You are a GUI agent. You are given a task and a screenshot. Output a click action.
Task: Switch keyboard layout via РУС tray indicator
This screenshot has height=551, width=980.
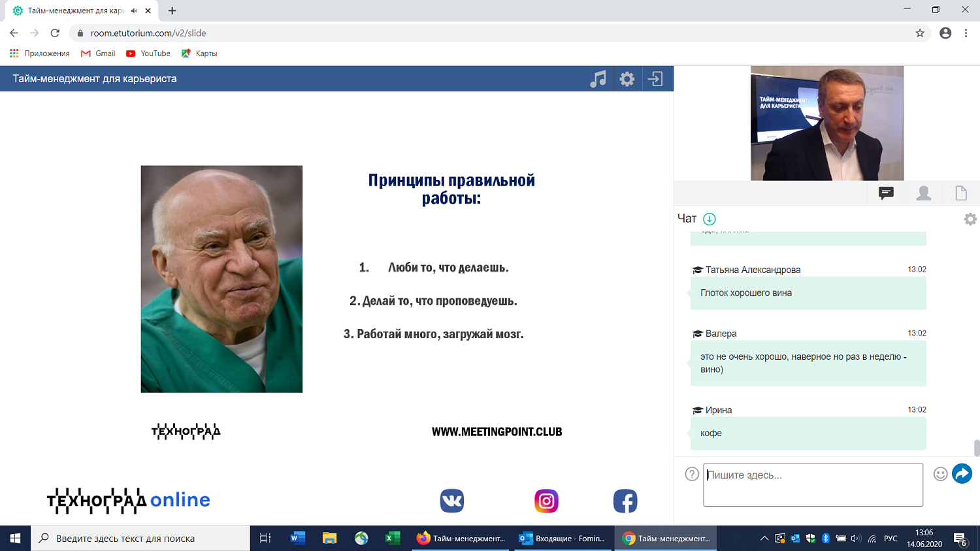(x=890, y=538)
